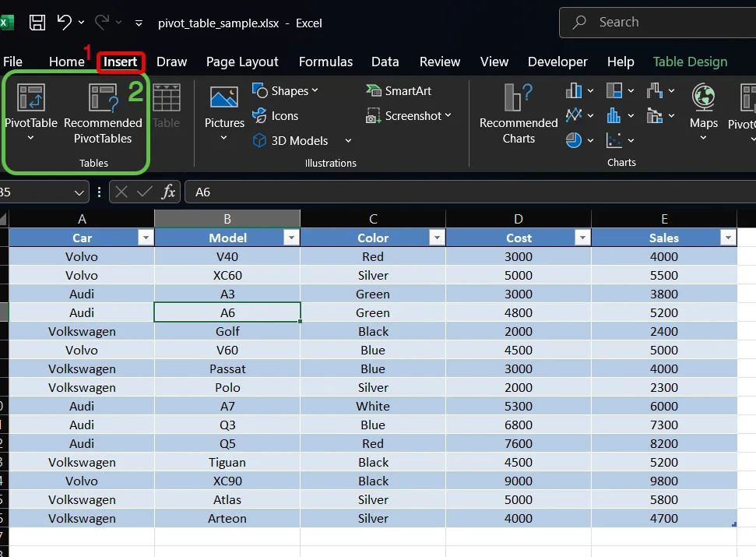The image size is (756, 557).
Task: Insert a combo chart
Action: (655, 115)
